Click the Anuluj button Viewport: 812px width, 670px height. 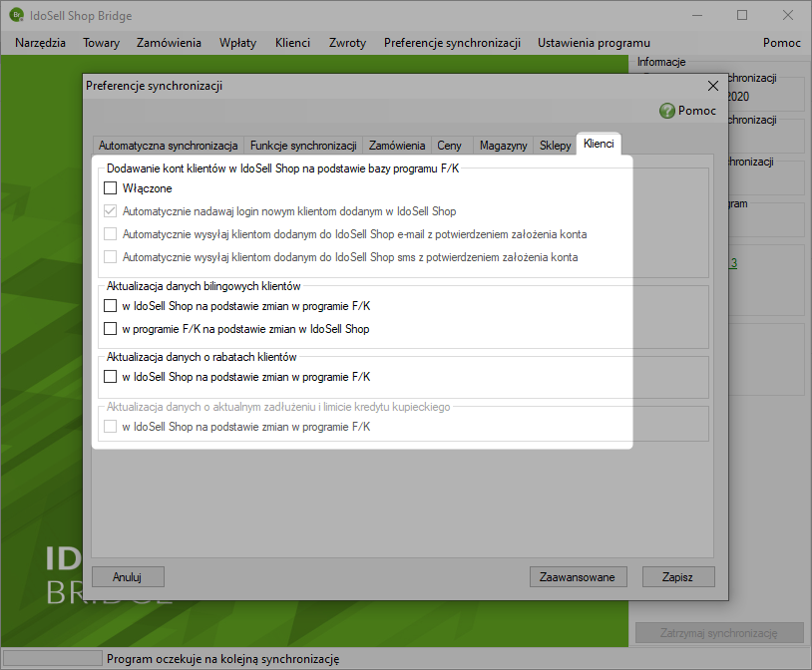(128, 577)
